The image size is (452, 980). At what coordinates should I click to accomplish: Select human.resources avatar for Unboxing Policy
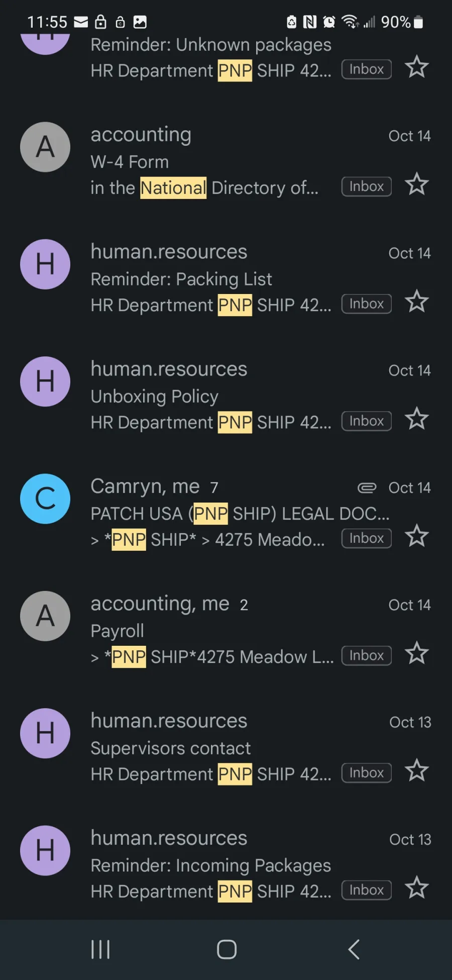coord(45,381)
